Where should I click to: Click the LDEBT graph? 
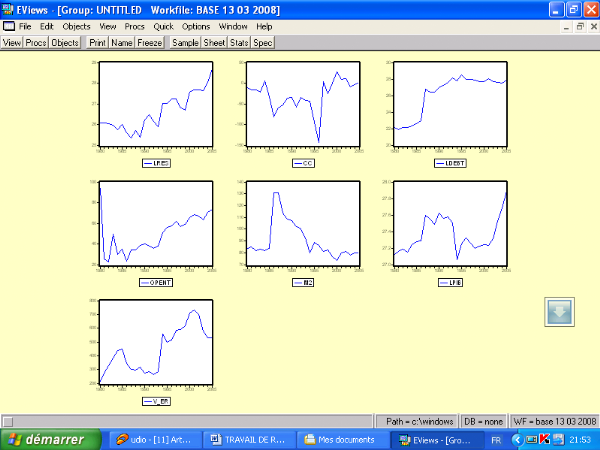pyautogui.click(x=449, y=105)
